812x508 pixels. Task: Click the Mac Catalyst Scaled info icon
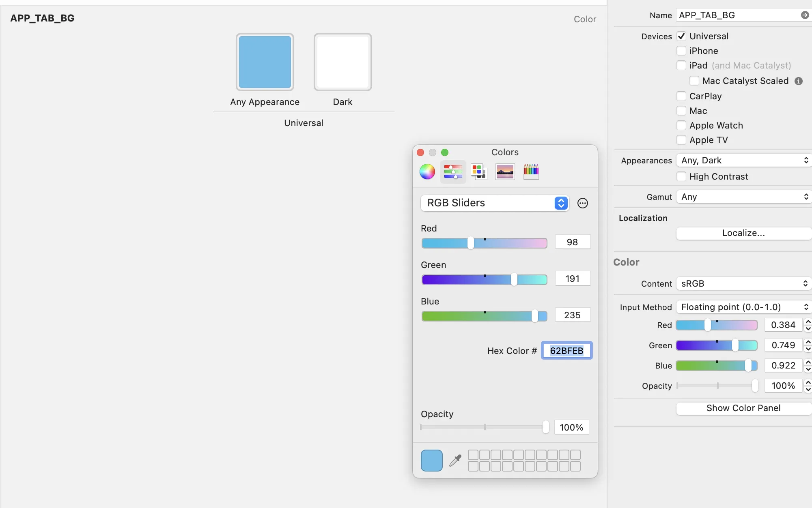pyautogui.click(x=798, y=81)
